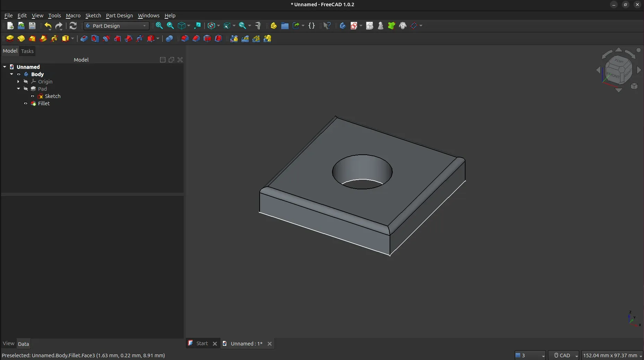This screenshot has height=360, width=644.
Task: Toggle visibility eye of Fillet
Action: point(26,103)
